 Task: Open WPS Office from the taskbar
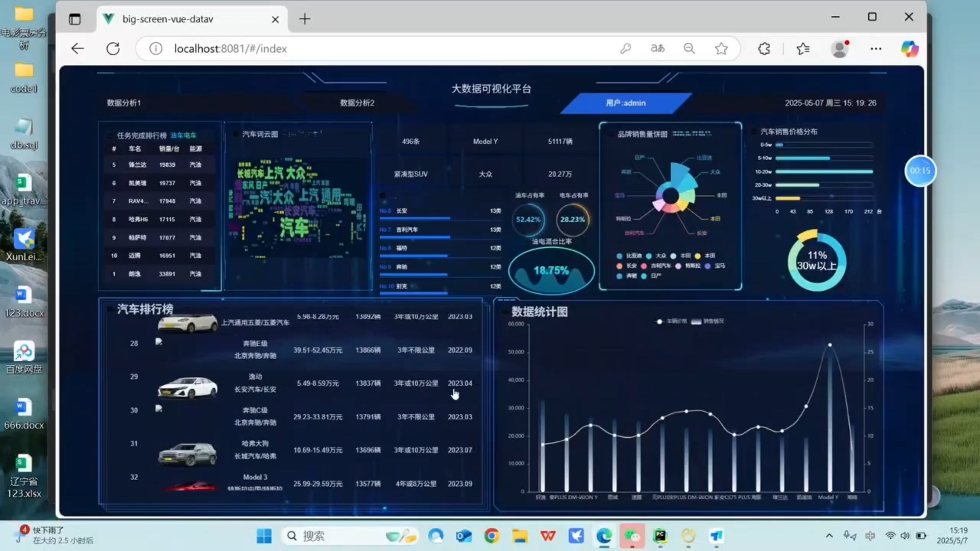(x=548, y=536)
